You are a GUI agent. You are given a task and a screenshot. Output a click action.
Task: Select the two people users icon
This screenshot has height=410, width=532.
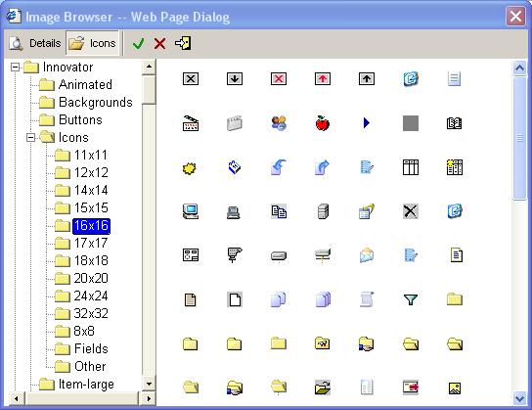click(x=279, y=123)
